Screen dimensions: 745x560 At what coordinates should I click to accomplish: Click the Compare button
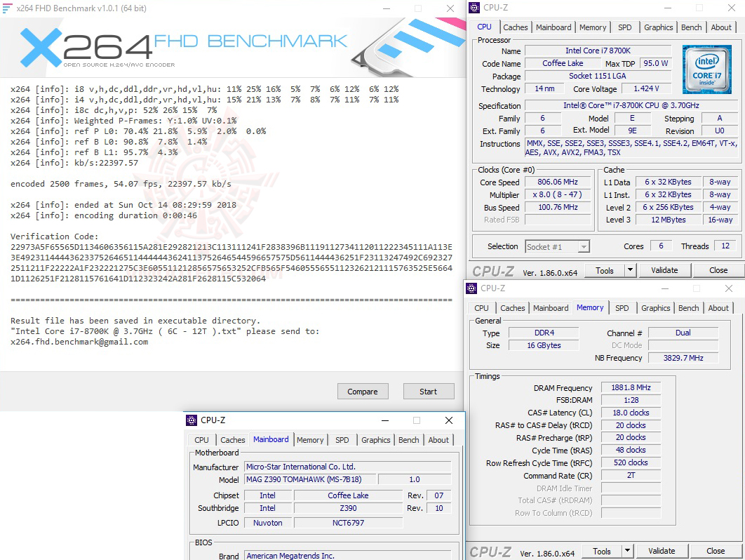[x=363, y=391]
